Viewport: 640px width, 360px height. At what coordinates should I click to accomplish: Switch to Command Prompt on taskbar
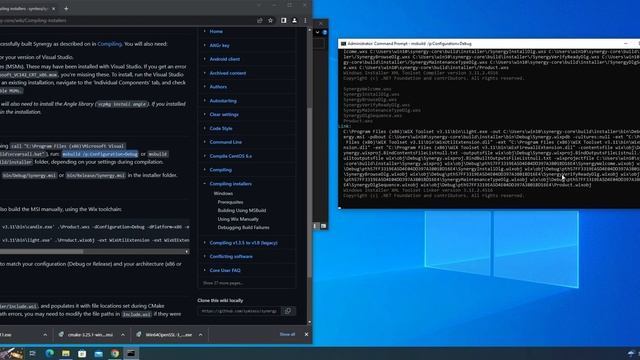tap(131, 353)
